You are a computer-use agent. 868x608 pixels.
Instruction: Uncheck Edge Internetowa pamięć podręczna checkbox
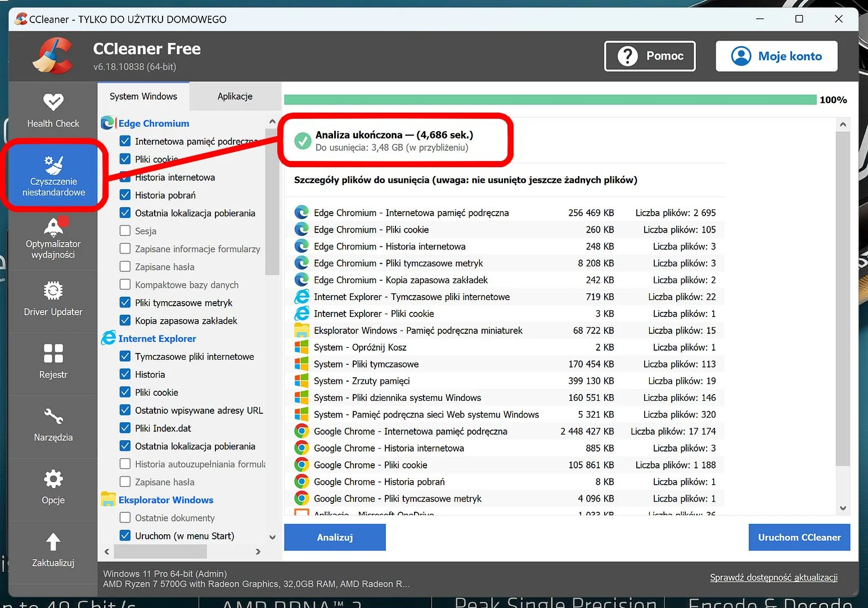(125, 141)
